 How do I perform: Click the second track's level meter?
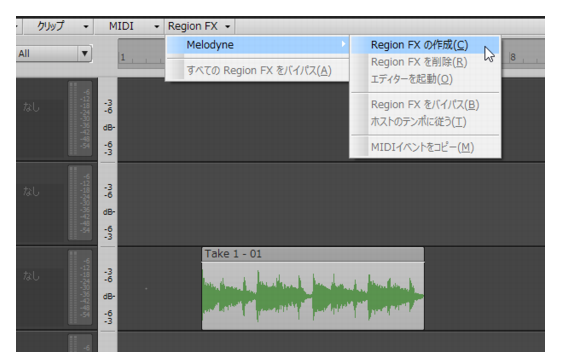click(80, 203)
